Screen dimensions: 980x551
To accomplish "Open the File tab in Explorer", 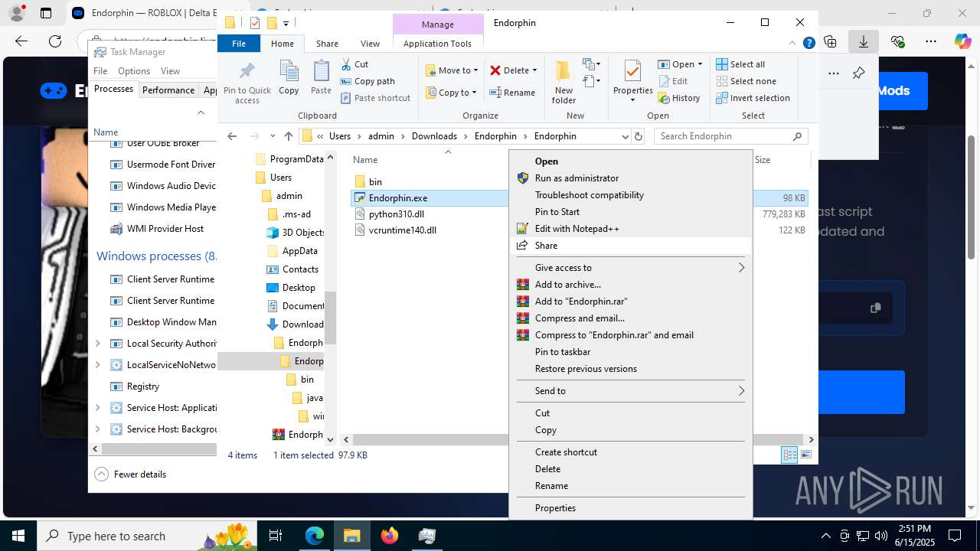I will (239, 44).
